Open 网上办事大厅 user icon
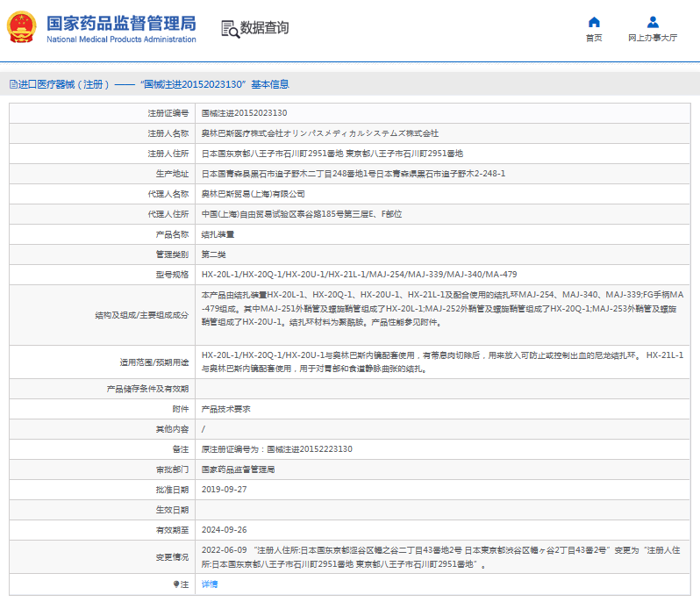Image resolution: width=700 pixels, height=602 pixels. (x=653, y=22)
